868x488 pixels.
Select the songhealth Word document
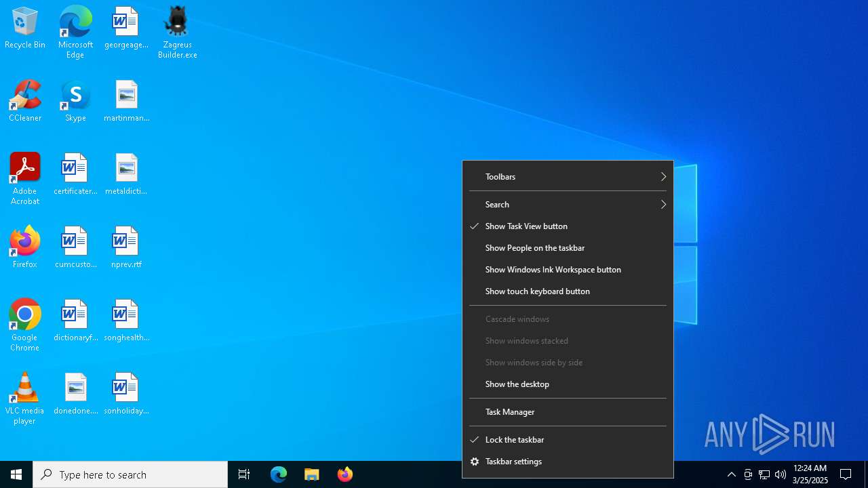[126, 321]
